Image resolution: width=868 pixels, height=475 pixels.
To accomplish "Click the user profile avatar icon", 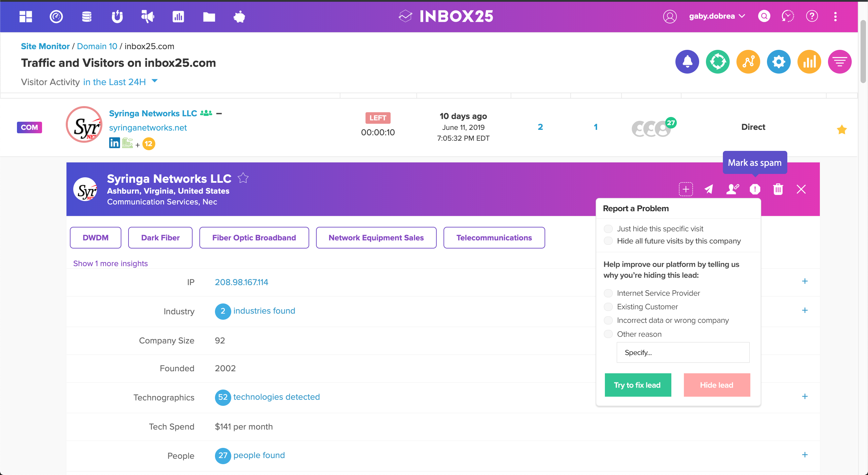I will [670, 16].
